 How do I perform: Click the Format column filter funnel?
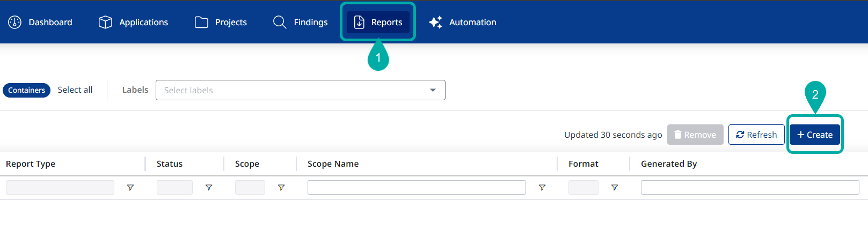click(x=615, y=188)
